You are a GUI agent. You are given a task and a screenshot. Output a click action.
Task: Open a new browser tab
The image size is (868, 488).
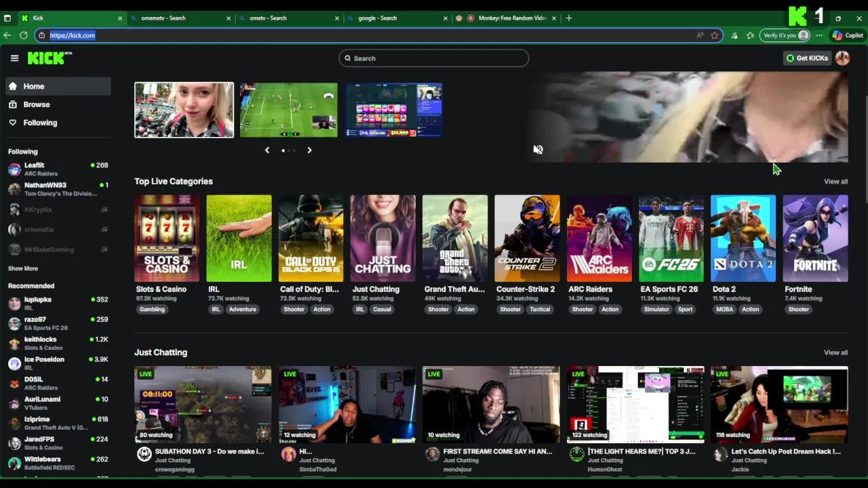[x=569, y=18]
